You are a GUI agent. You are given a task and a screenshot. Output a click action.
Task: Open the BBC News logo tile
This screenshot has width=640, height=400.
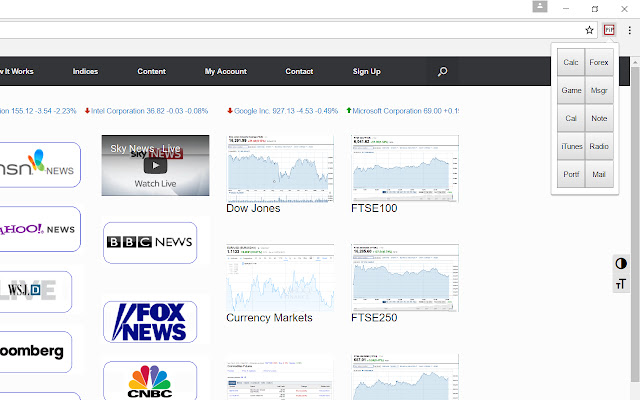(x=150, y=242)
